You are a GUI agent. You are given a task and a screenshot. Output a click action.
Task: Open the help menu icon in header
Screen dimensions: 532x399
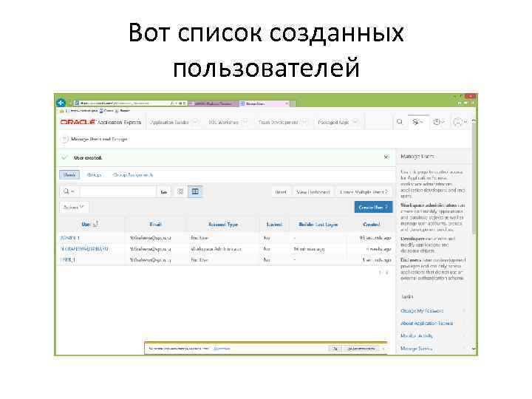click(438, 122)
